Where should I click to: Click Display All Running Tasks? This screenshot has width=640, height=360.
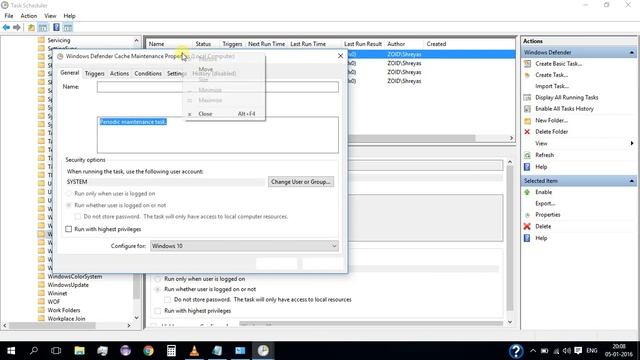[x=567, y=98]
